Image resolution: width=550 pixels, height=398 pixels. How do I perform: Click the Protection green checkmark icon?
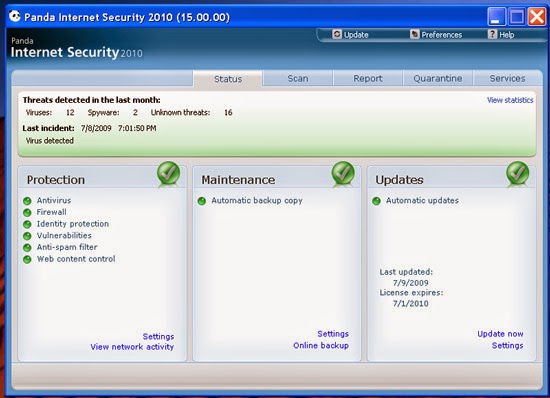point(169,173)
